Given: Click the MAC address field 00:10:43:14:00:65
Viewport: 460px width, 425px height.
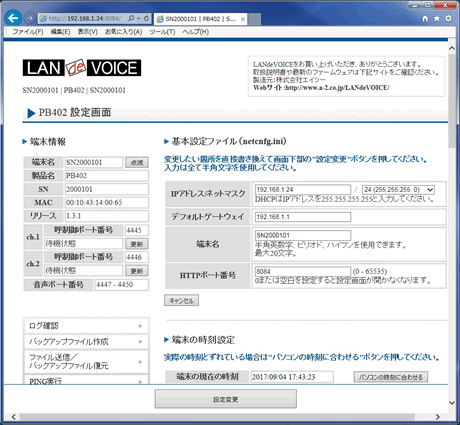Looking at the screenshot, I should pyautogui.click(x=107, y=202).
